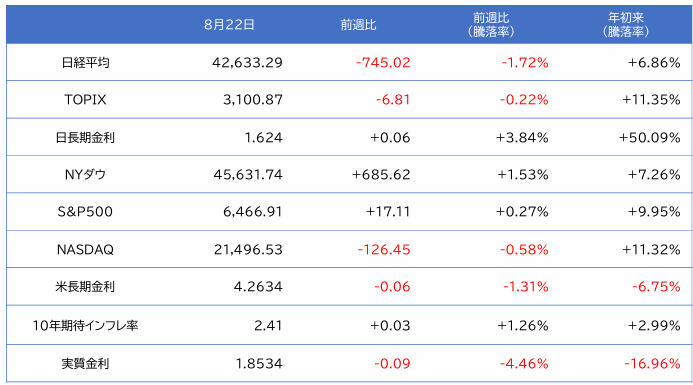Image resolution: width=693 pixels, height=385 pixels.
Task: Select the +685.62 change cell
Action: click(381, 175)
